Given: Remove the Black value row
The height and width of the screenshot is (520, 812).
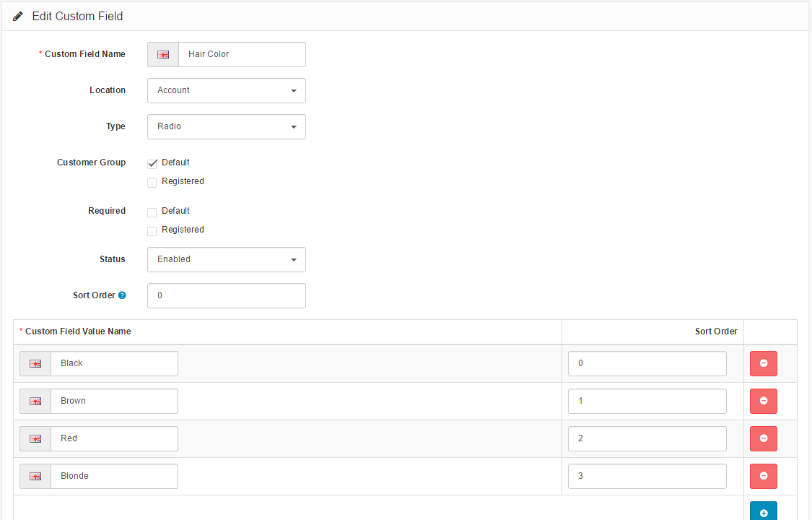Looking at the screenshot, I should click(764, 363).
